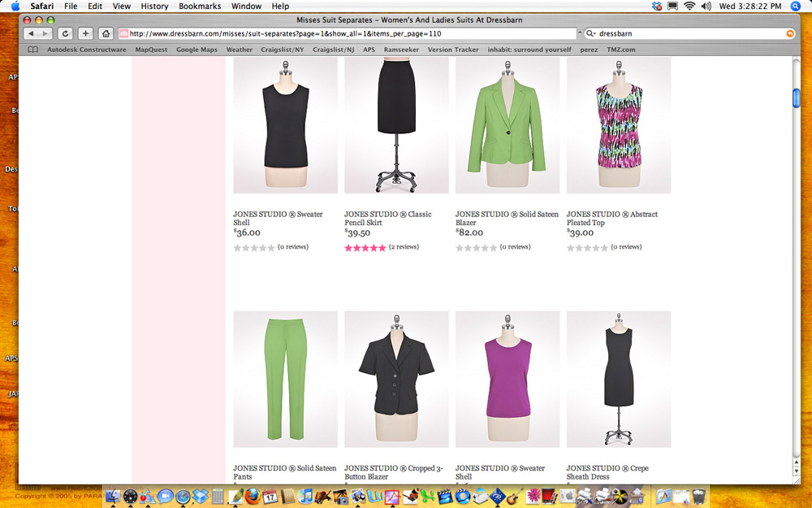Click the scrollbar down arrow

pos(797,471)
